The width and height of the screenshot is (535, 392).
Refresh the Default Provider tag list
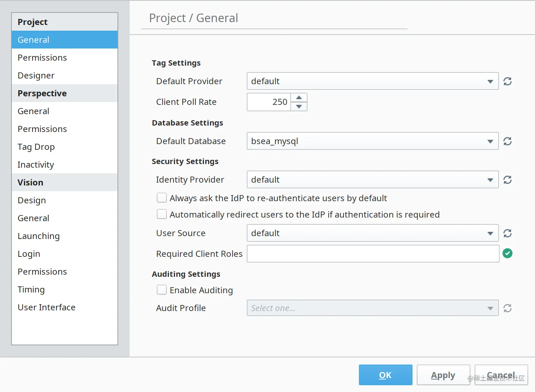(x=507, y=81)
